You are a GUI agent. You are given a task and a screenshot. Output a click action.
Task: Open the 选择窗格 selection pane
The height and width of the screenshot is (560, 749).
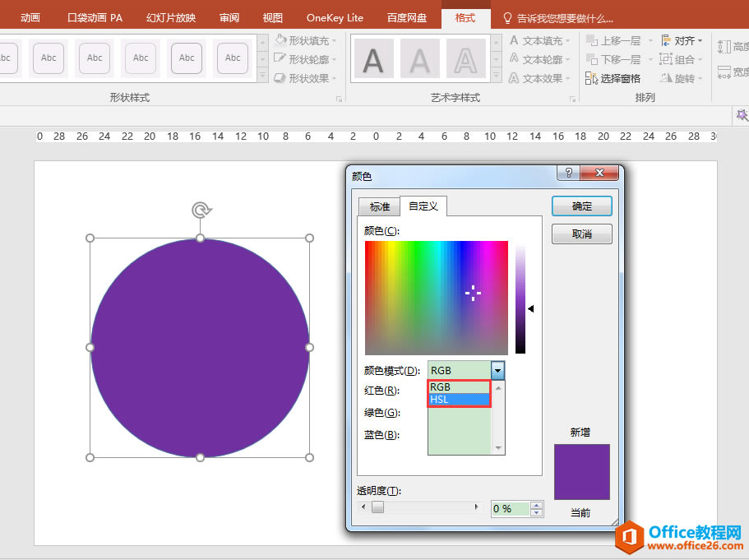click(613, 78)
